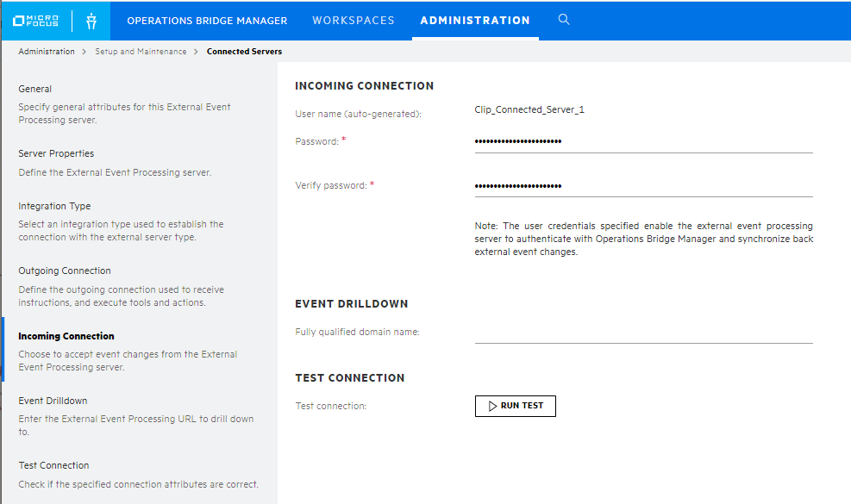Switch to the Workspaces tab
Screen dimensions: 851x504
coord(354,21)
